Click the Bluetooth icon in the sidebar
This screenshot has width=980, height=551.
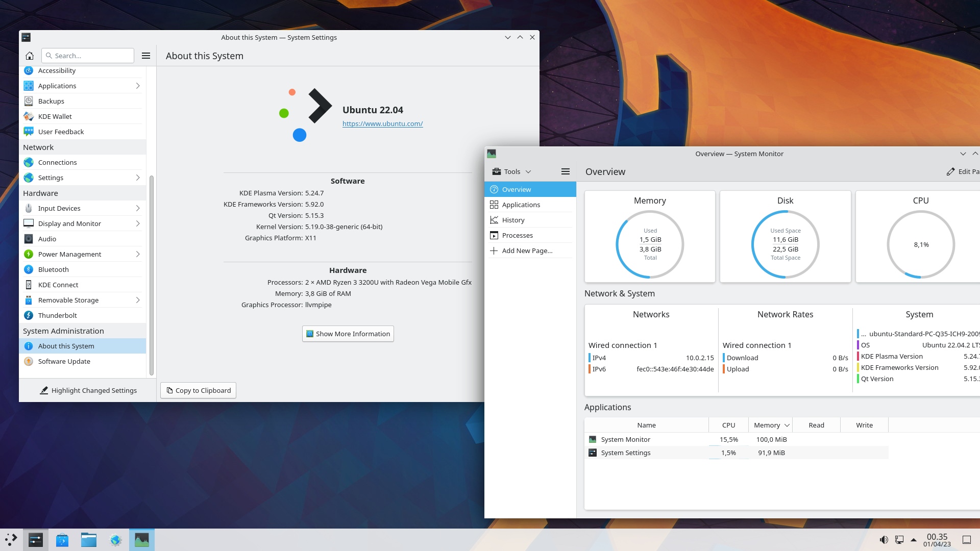[29, 269]
